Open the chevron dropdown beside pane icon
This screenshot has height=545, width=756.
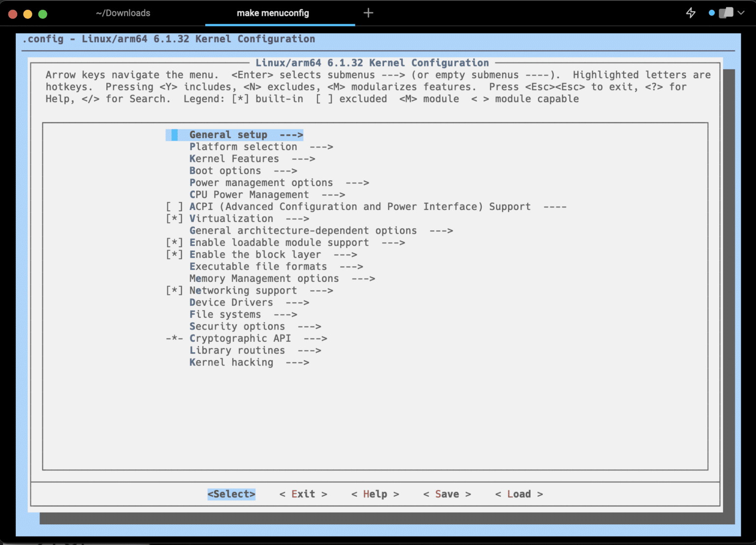click(741, 13)
